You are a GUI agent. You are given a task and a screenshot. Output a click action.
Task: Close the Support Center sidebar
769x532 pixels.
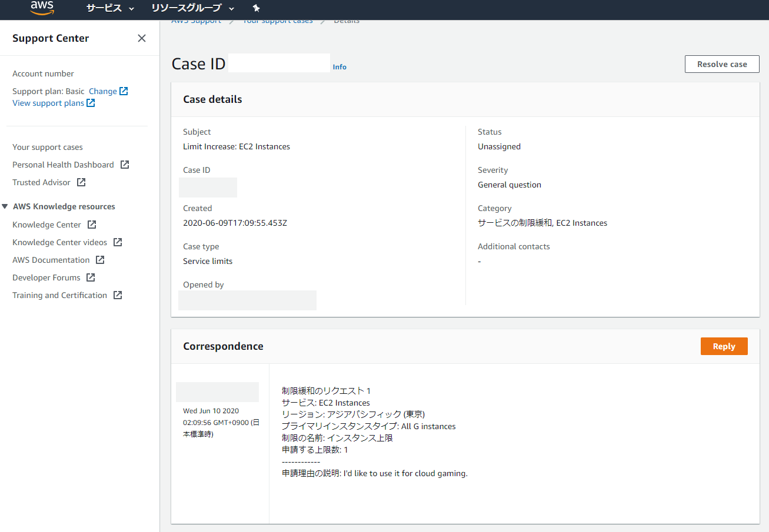142,38
